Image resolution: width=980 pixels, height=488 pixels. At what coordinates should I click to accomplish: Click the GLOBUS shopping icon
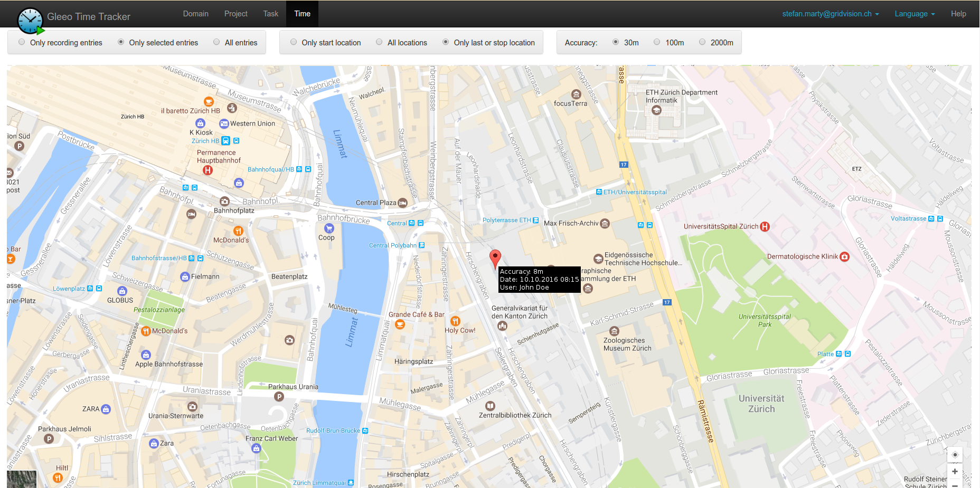(122, 291)
